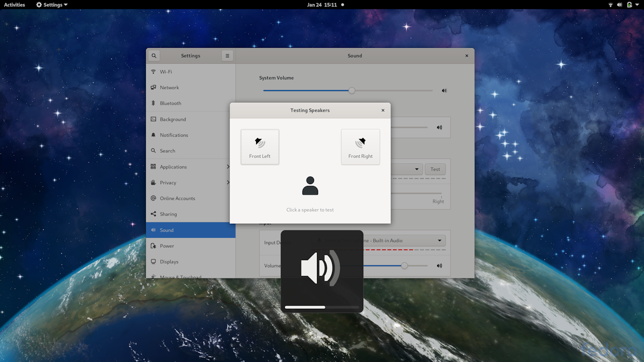Click the Settings search icon button
This screenshot has height=362, width=644.
coord(154,56)
